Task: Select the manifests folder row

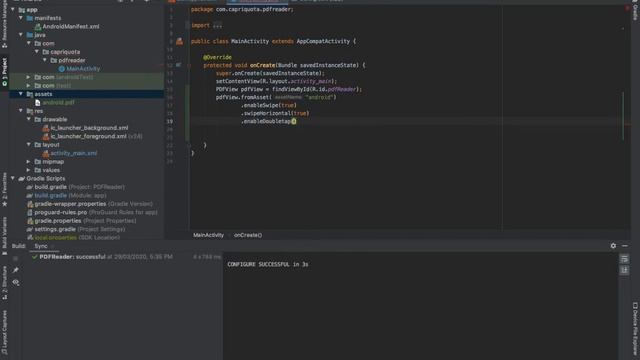Action: click(x=87, y=18)
